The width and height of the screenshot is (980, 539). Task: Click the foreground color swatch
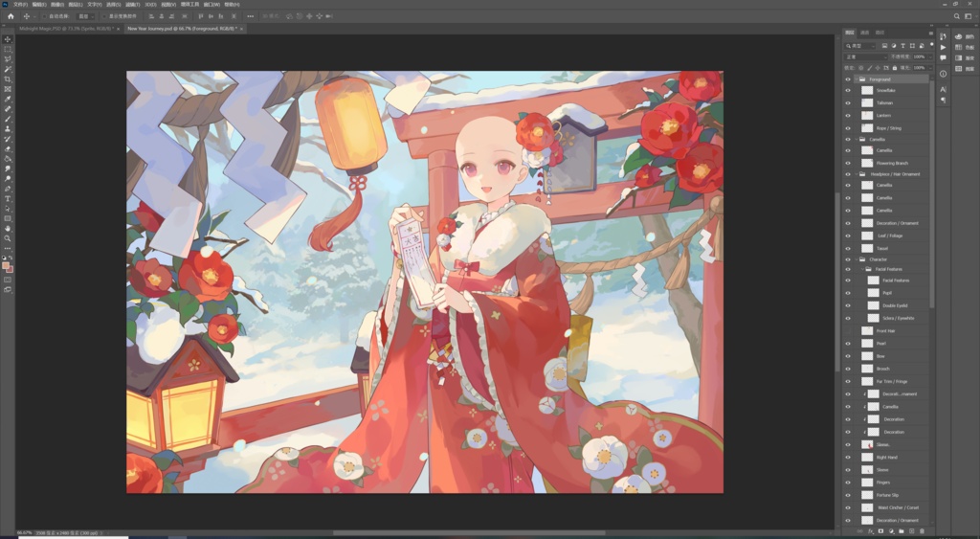[x=6, y=266]
